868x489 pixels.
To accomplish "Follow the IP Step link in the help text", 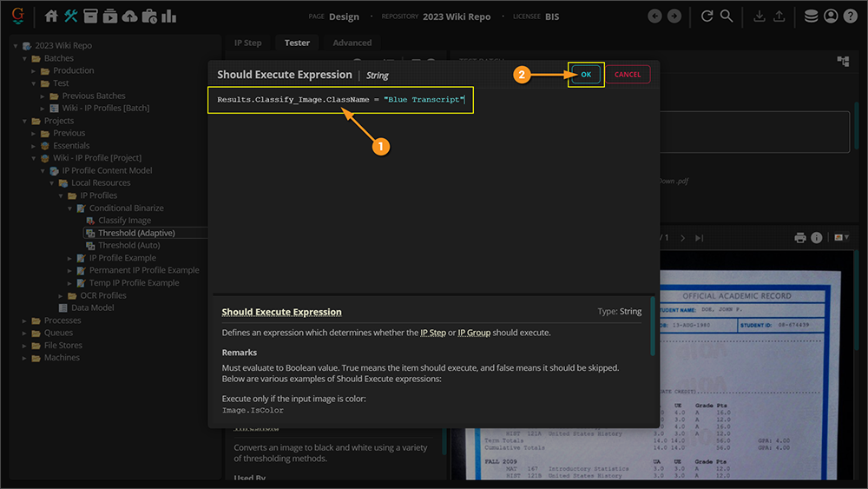I will click(x=433, y=333).
